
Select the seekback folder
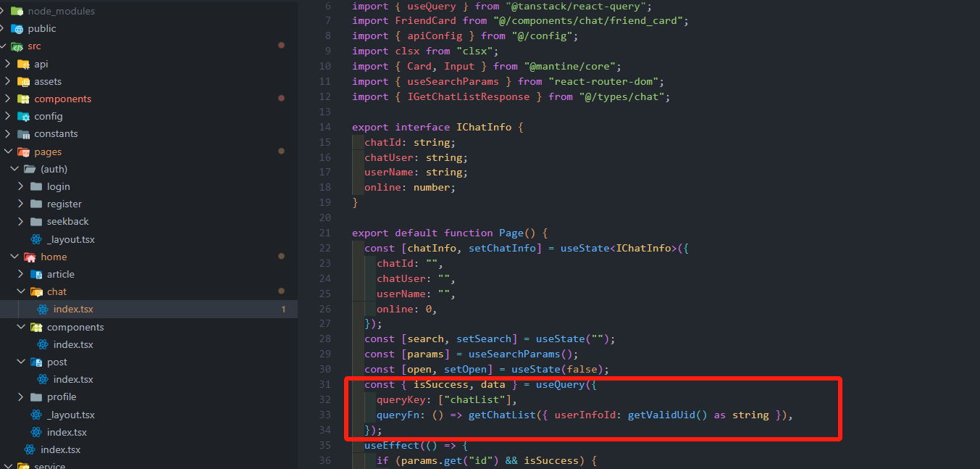67,222
